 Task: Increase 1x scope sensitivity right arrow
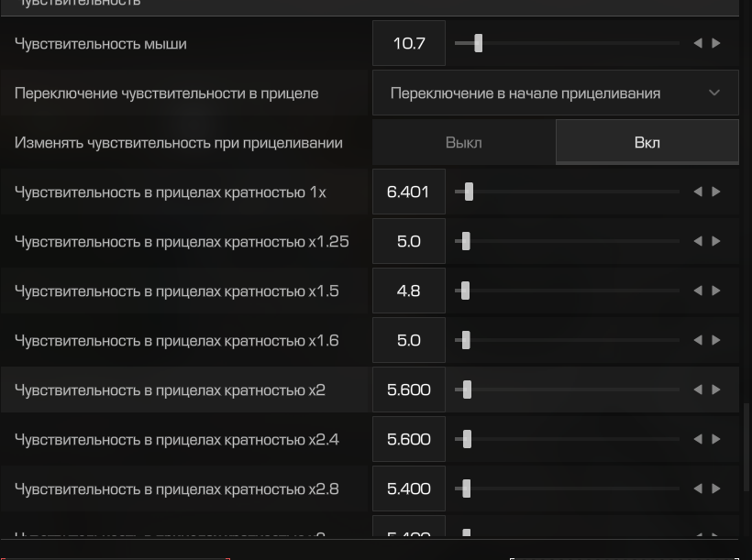[x=716, y=192]
